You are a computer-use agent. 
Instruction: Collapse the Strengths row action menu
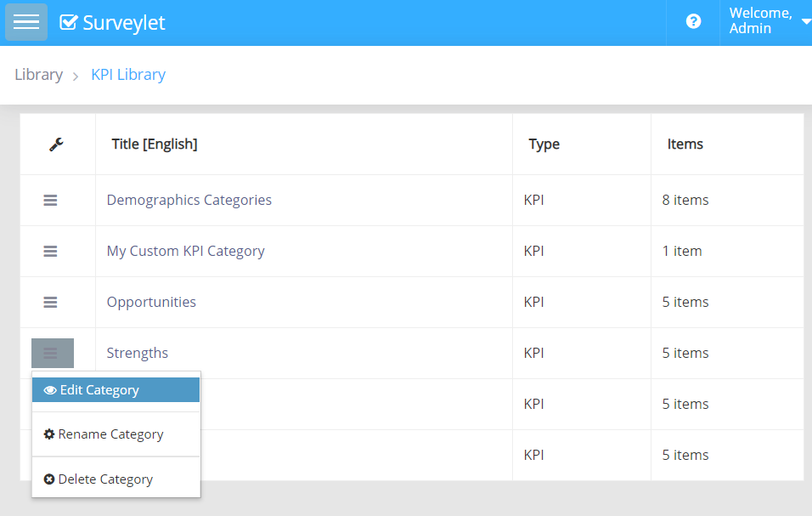[52, 353]
